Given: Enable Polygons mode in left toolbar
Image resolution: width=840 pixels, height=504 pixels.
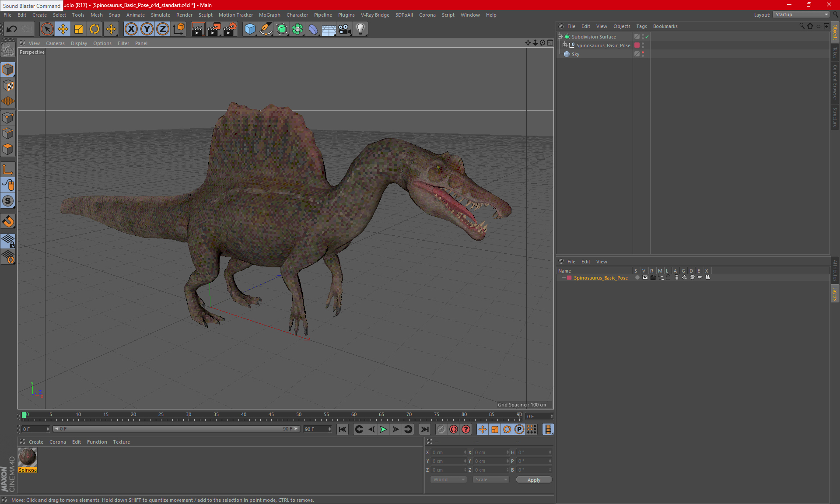Looking at the screenshot, I should tap(8, 150).
